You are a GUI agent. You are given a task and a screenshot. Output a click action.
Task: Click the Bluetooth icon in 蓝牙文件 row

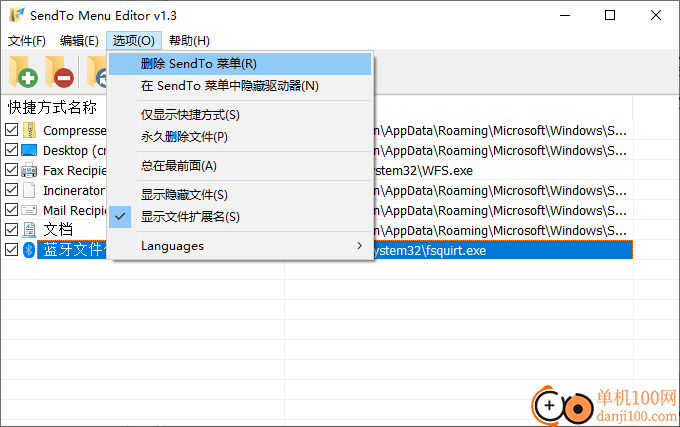[29, 250]
